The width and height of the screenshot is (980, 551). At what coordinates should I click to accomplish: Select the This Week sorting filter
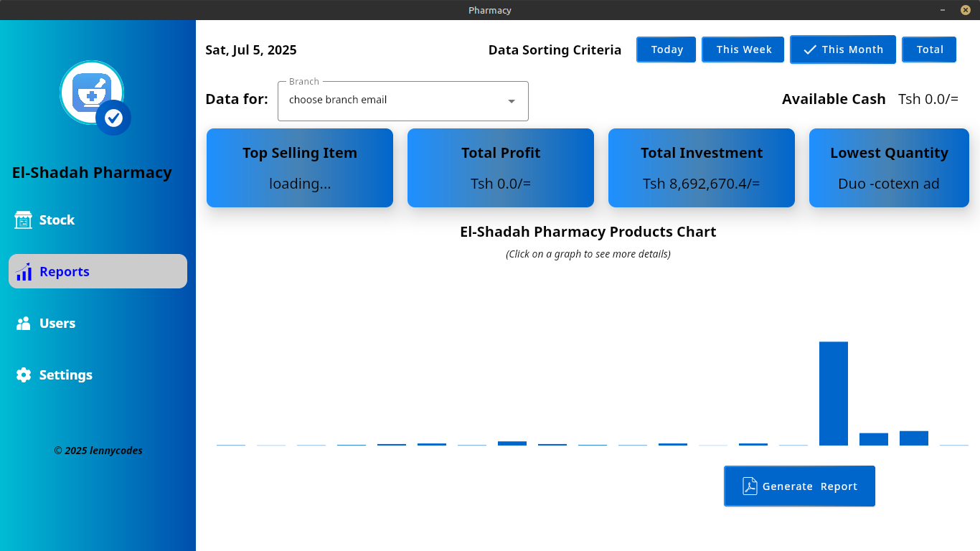743,50
